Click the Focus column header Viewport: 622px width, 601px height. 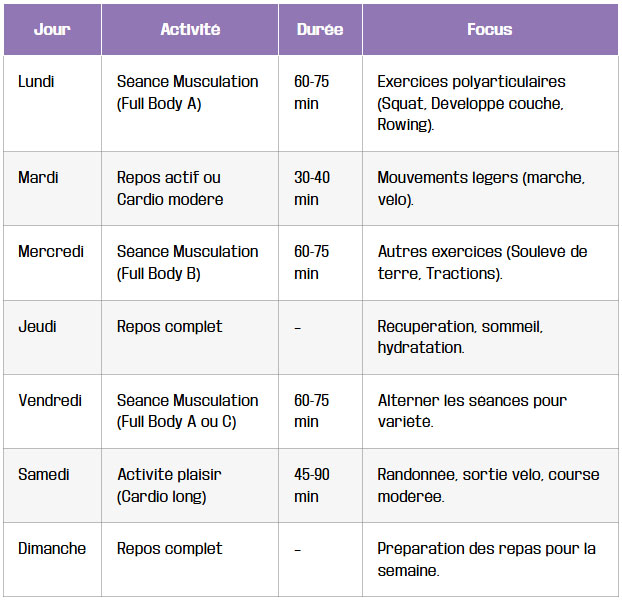pyautogui.click(x=489, y=30)
